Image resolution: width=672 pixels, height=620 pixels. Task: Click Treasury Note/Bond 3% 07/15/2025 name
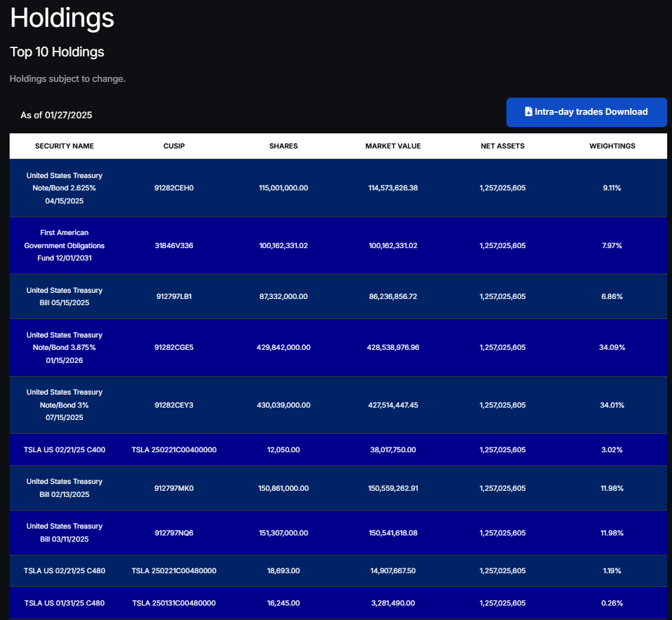[x=65, y=405]
